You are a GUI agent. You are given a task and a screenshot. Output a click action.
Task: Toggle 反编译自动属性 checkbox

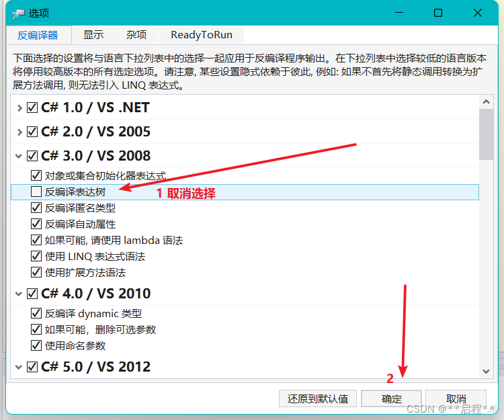click(36, 224)
